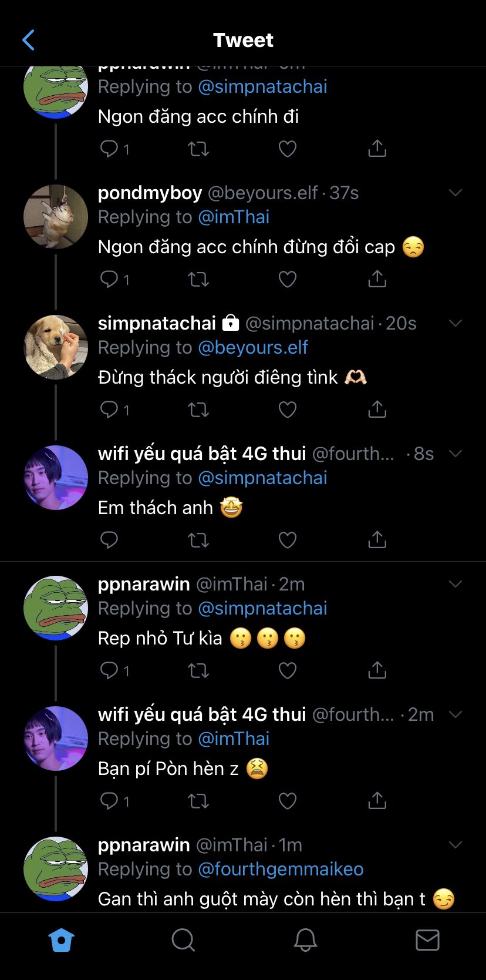Share the 'Em thách anh' tweet
The width and height of the screenshot is (486, 980).
[377, 539]
